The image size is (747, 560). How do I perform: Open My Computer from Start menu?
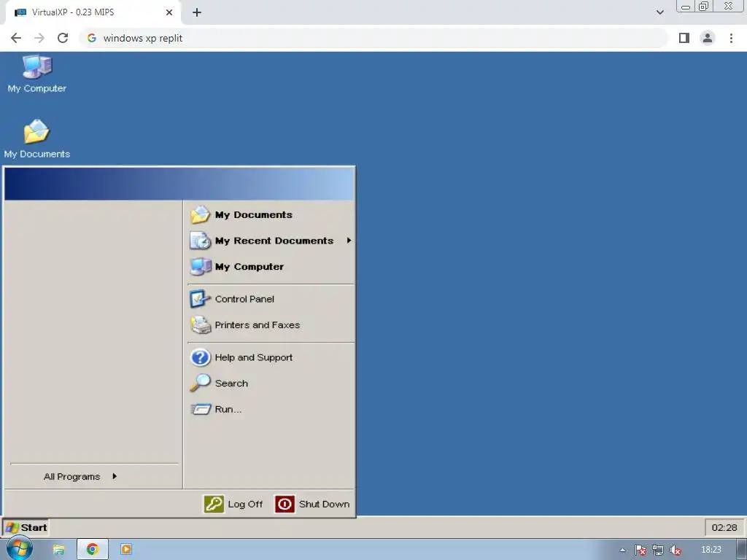[271, 267]
